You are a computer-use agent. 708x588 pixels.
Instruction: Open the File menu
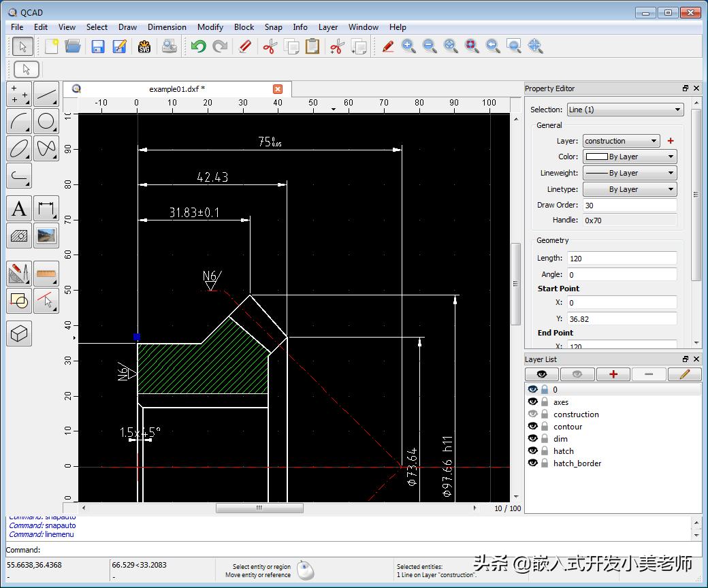17,27
